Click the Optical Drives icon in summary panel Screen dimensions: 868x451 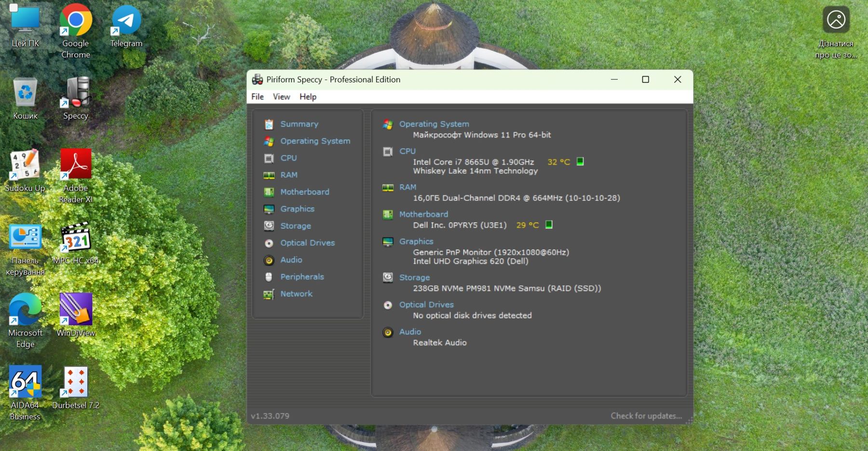[388, 305]
